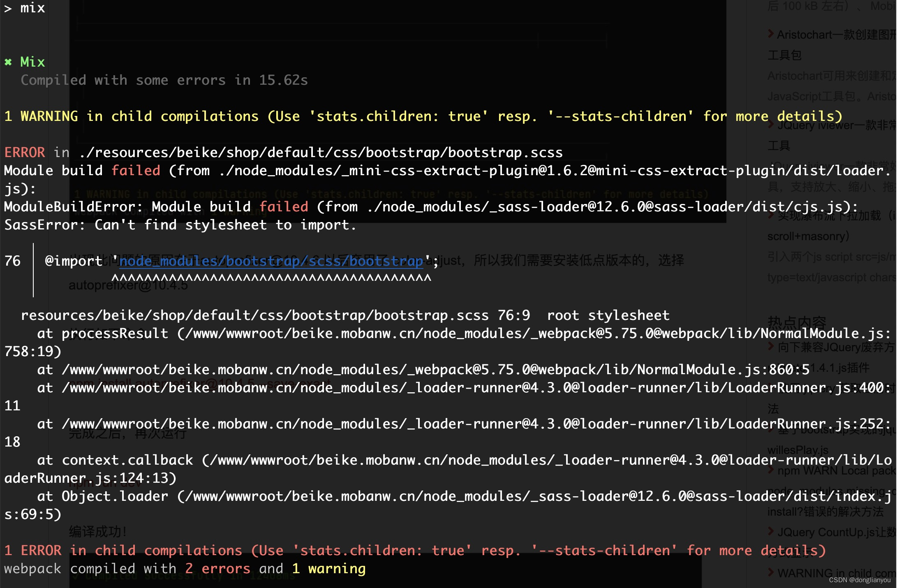Viewport: 897px width, 588px height.
Task: Click line number 76 in the code excerpt
Action: coord(13,261)
